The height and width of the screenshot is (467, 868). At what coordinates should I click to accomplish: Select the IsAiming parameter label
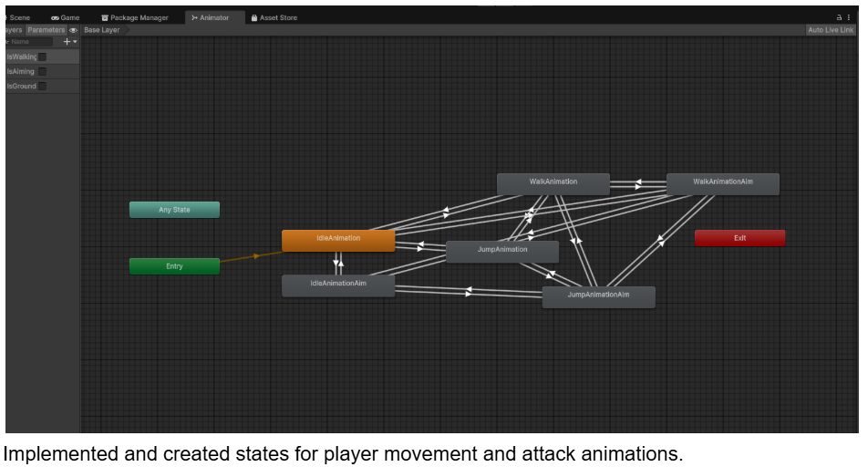(20, 71)
